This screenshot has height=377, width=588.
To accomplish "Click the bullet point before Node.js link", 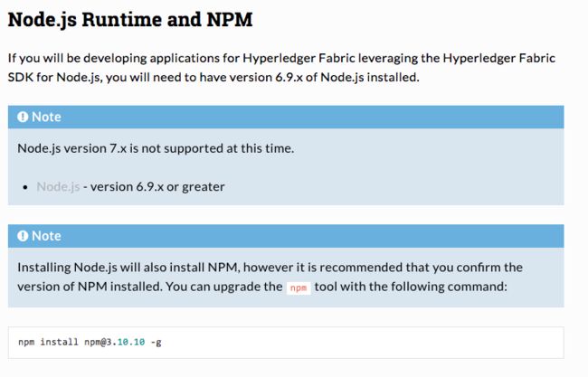I will click(25, 187).
